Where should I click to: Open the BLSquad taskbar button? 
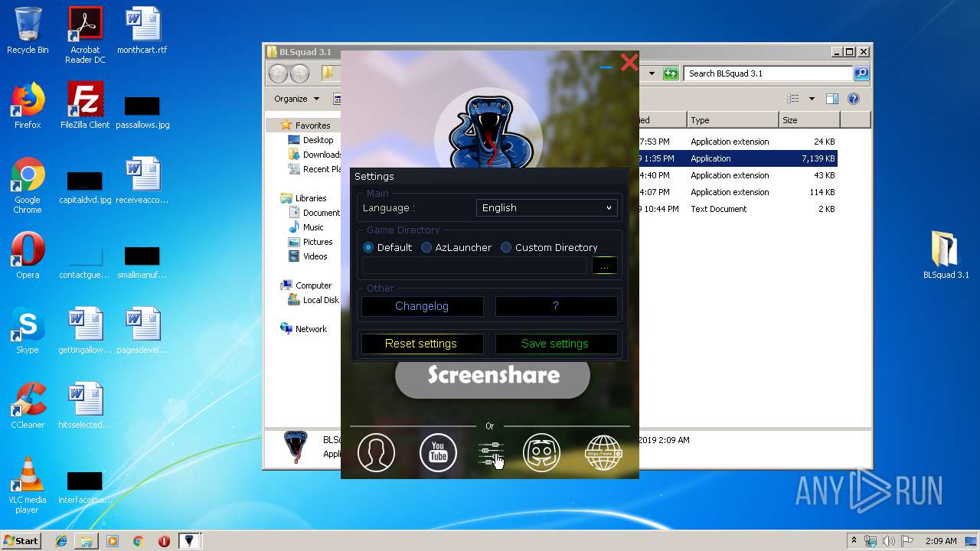click(x=190, y=541)
